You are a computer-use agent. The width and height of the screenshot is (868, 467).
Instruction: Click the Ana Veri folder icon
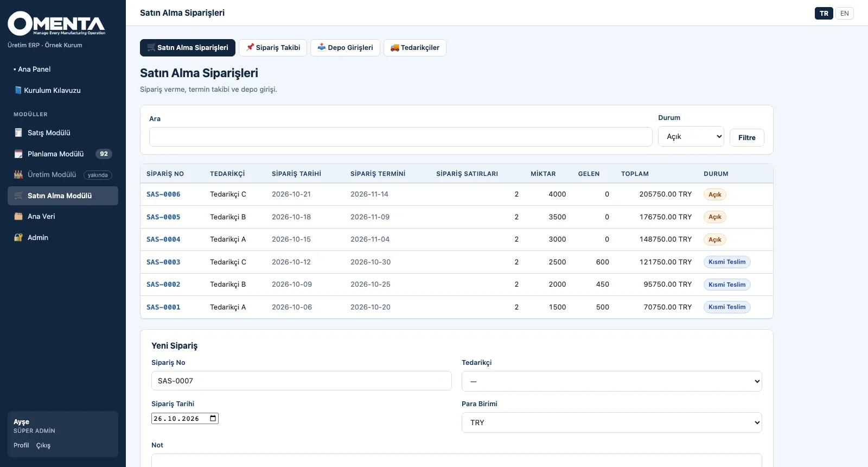[x=18, y=216]
